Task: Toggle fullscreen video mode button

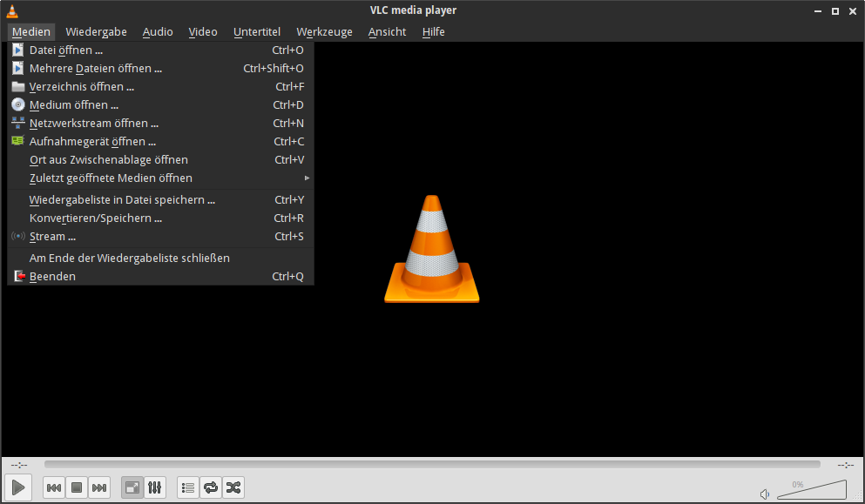Action: pyautogui.click(x=132, y=487)
